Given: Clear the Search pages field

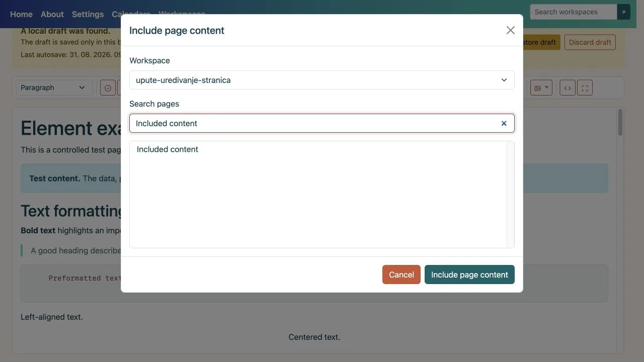Looking at the screenshot, I should coord(504,123).
